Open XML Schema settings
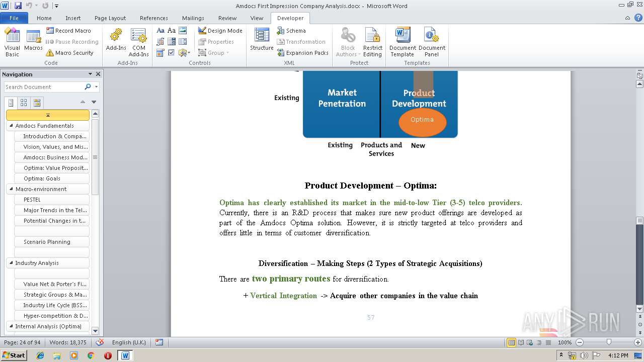 [291, 31]
